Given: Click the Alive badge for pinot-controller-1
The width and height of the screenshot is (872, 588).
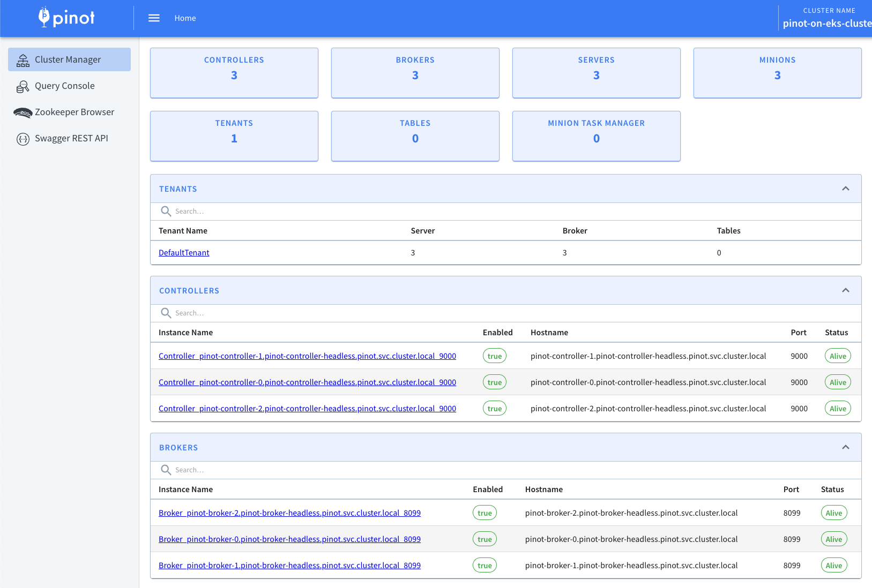Looking at the screenshot, I should click(x=838, y=356).
